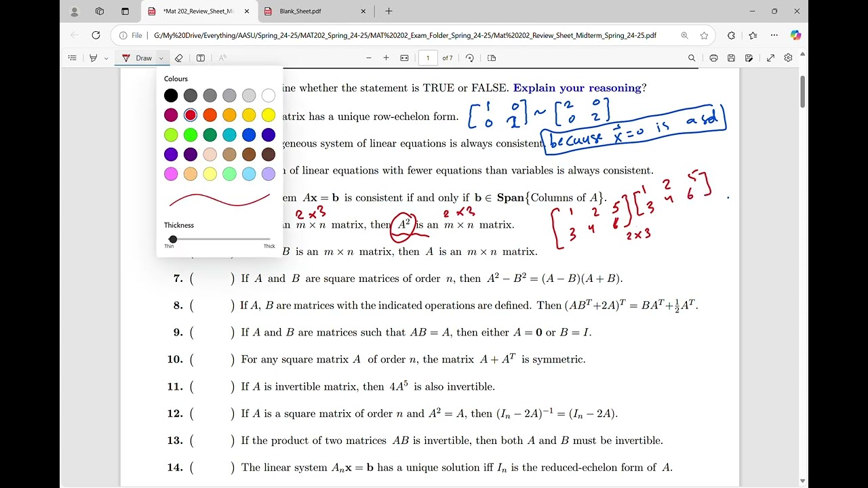868x488 pixels.
Task: Click question 10 text about symmetric matrix
Action: coord(413,359)
